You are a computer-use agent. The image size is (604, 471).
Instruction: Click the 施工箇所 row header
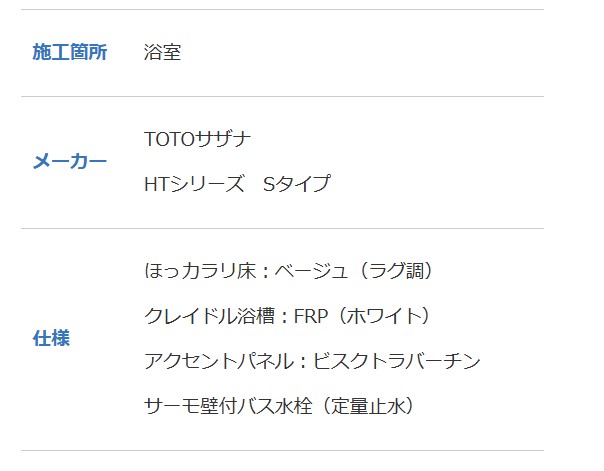(x=70, y=52)
